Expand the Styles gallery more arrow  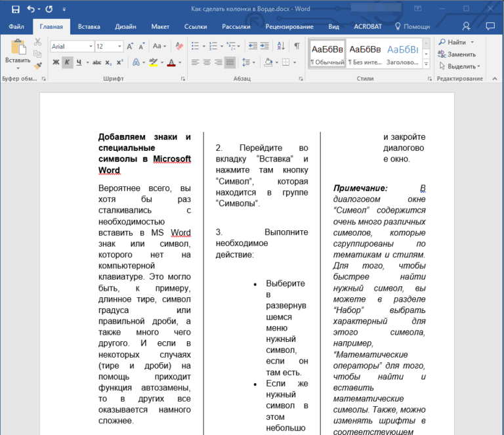point(427,62)
